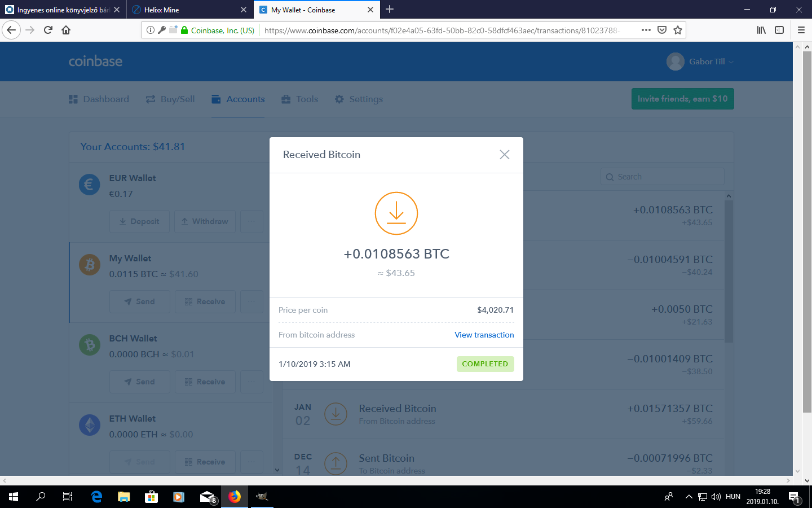
Task: Expand the Gabor Till user menu
Action: coord(700,62)
